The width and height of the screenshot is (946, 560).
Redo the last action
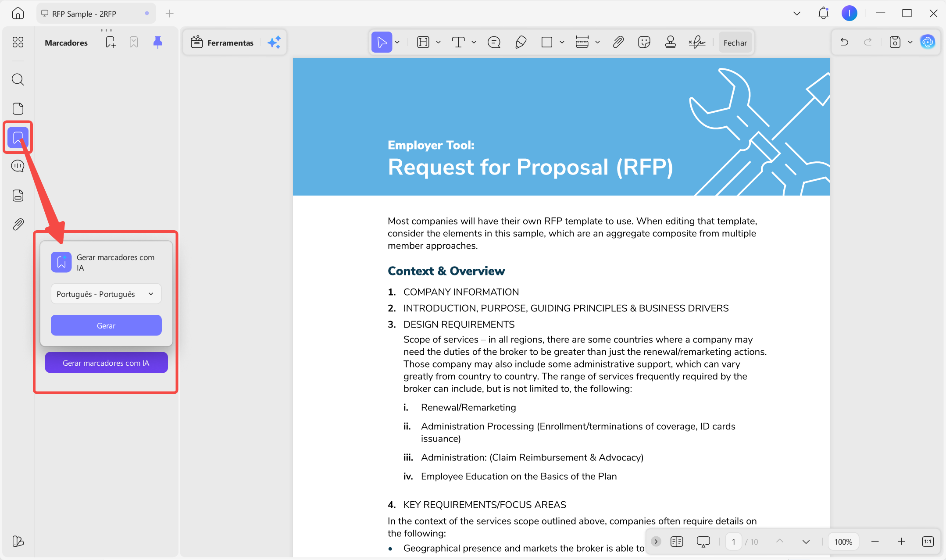pos(868,42)
